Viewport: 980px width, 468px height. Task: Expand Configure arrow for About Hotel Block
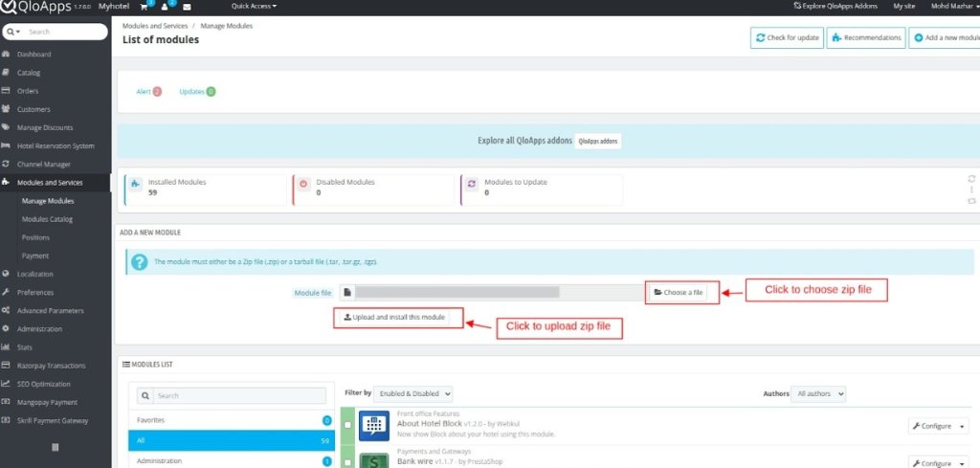961,426
